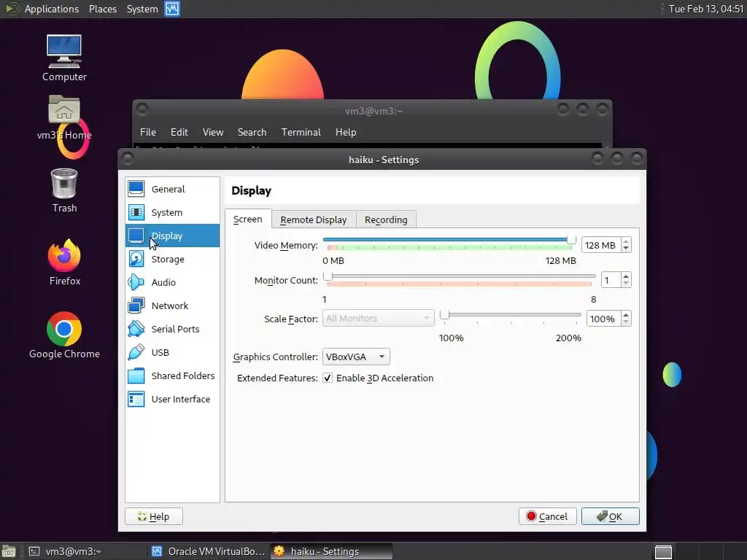Open the terminal's View menu
The width and height of the screenshot is (747, 560).
(213, 132)
